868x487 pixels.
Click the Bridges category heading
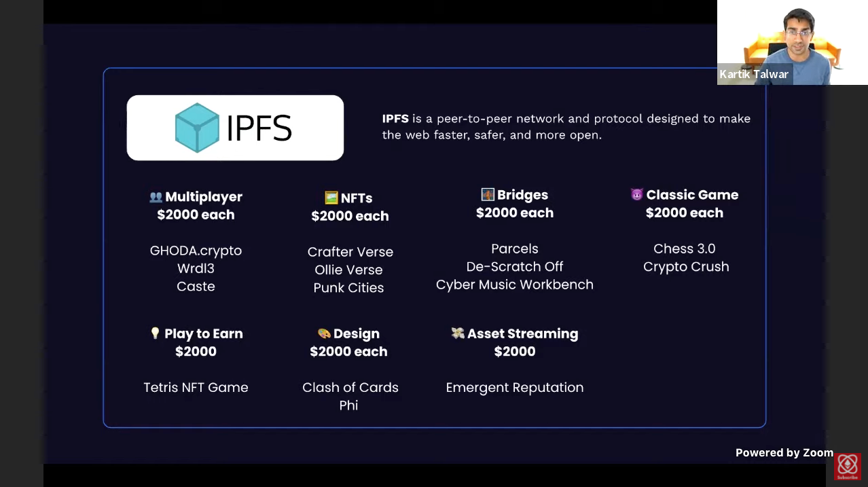pyautogui.click(x=522, y=195)
